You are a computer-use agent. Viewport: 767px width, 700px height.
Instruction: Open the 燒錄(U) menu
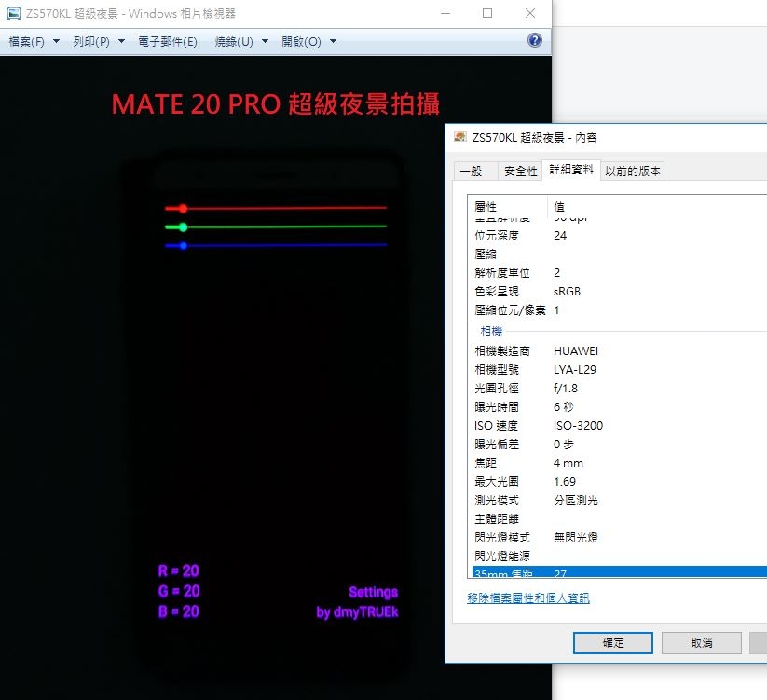pos(234,42)
